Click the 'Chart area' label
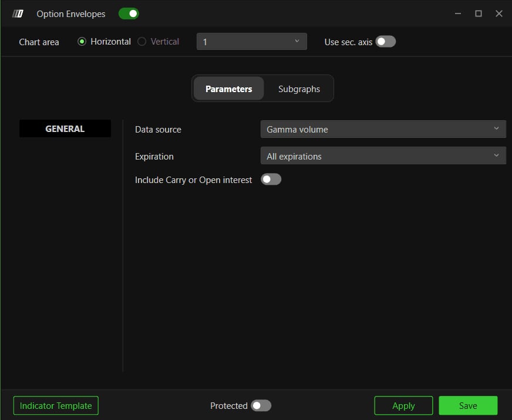 (39, 42)
